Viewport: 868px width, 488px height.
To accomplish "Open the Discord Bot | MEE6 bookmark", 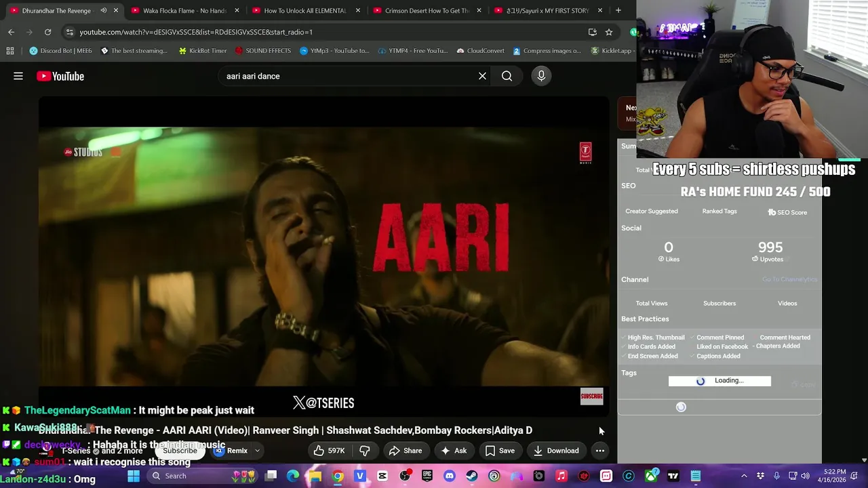I will [60, 51].
